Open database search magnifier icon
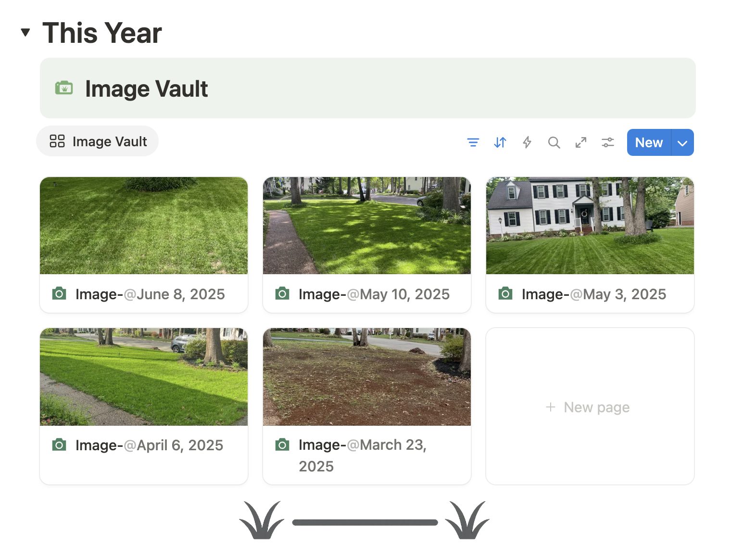The image size is (756, 558). pos(554,142)
